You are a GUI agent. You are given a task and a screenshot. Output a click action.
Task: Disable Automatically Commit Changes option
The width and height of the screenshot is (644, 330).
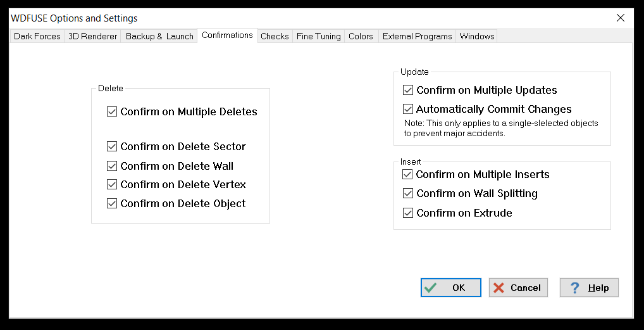point(408,109)
